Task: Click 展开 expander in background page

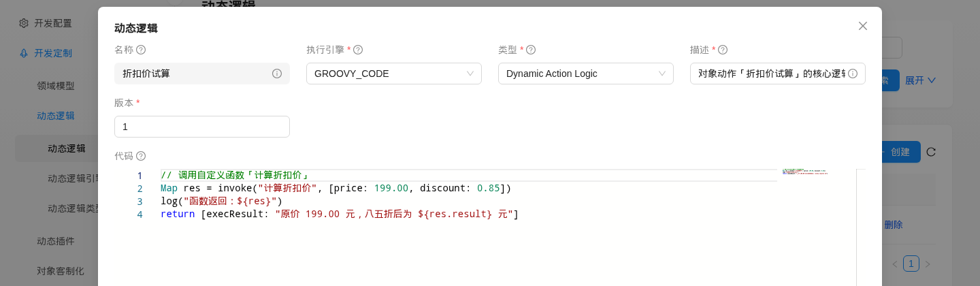Action: (x=921, y=80)
